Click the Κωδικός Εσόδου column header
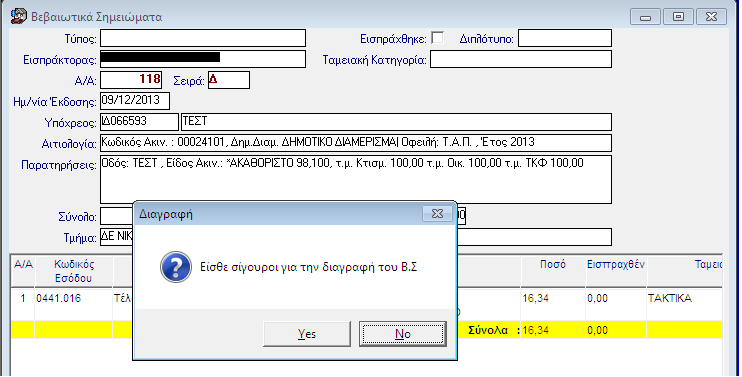The width and height of the screenshot is (742, 377). coord(74,271)
